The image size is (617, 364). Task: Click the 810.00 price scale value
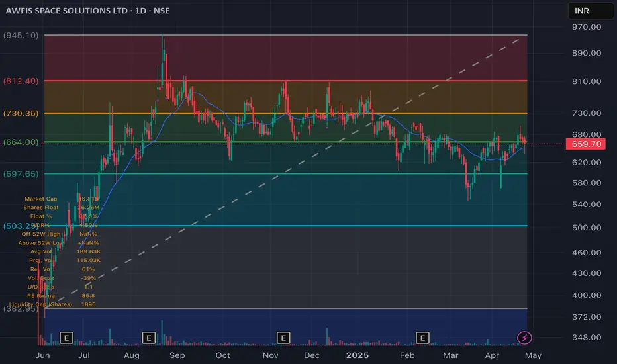tap(587, 81)
